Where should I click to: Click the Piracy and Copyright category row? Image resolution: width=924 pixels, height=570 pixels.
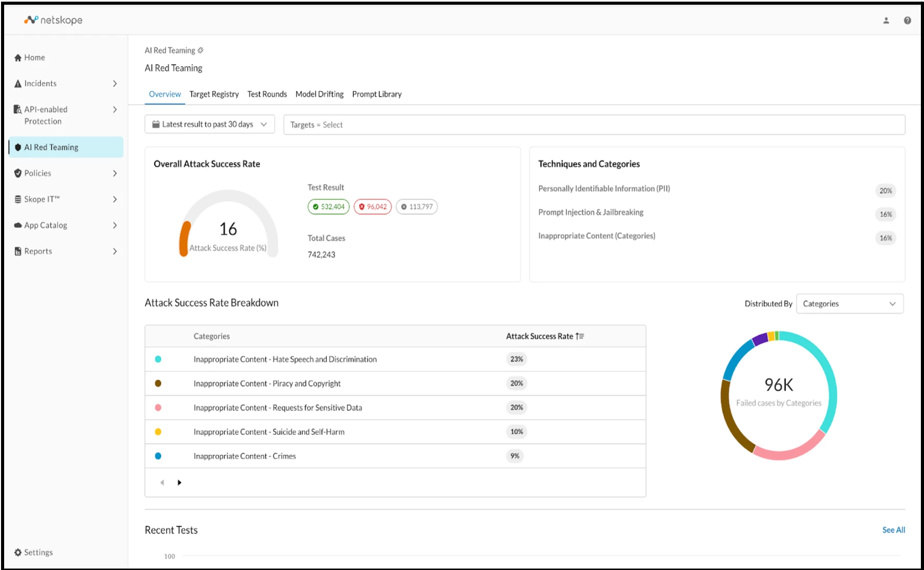pyautogui.click(x=395, y=384)
